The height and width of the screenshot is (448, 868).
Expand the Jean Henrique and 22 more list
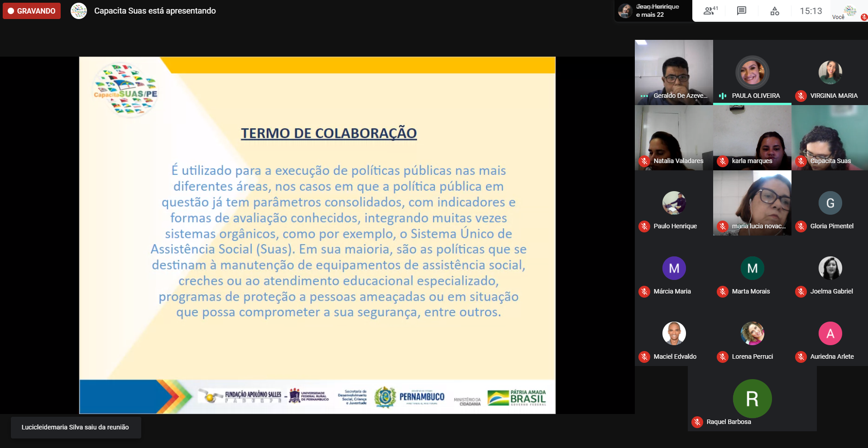tap(652, 11)
